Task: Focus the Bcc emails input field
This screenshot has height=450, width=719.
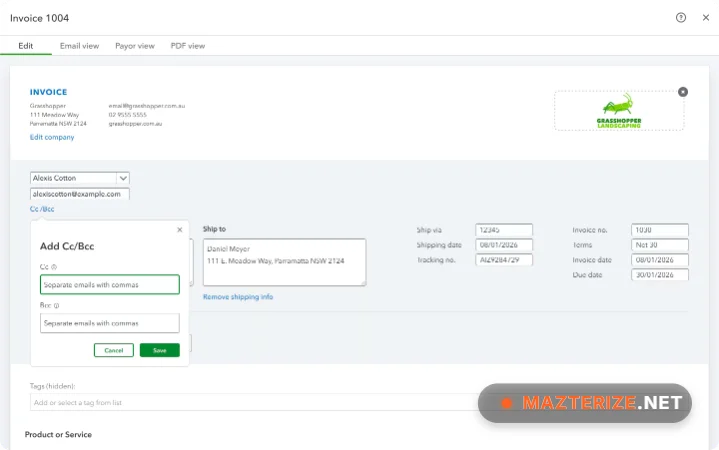Action: [110, 323]
